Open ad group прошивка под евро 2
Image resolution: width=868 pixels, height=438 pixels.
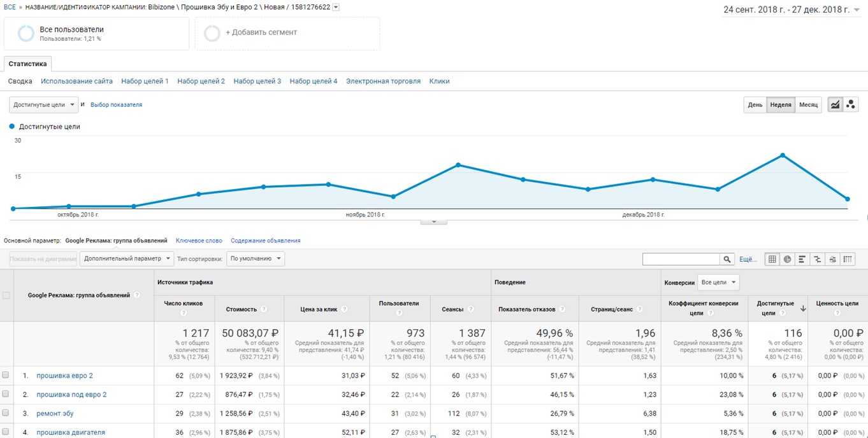(x=71, y=395)
